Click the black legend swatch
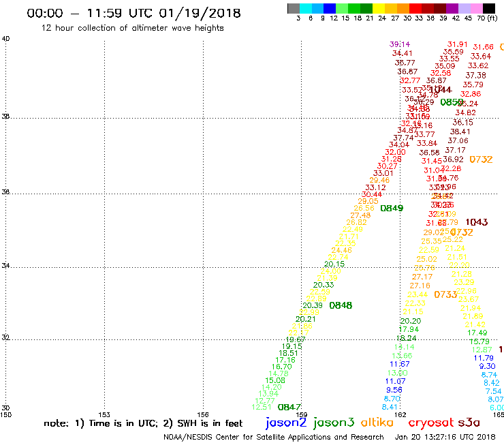 click(488, 8)
